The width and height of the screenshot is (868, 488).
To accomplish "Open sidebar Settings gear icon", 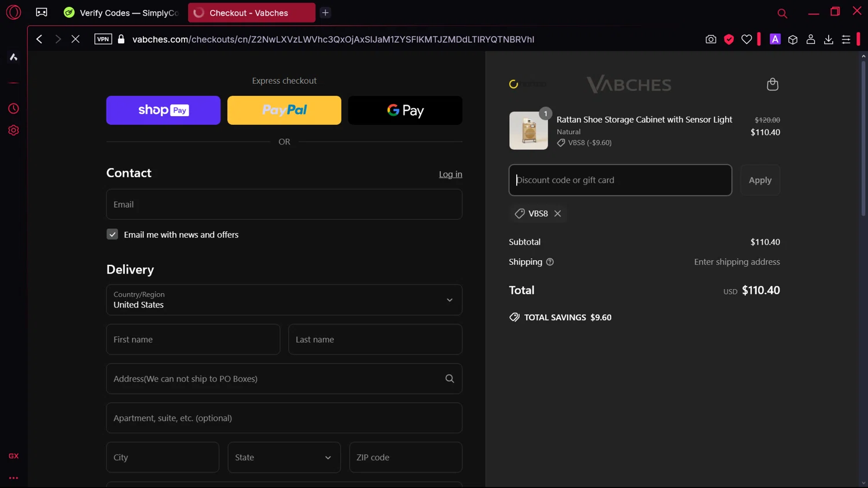I will [13, 131].
